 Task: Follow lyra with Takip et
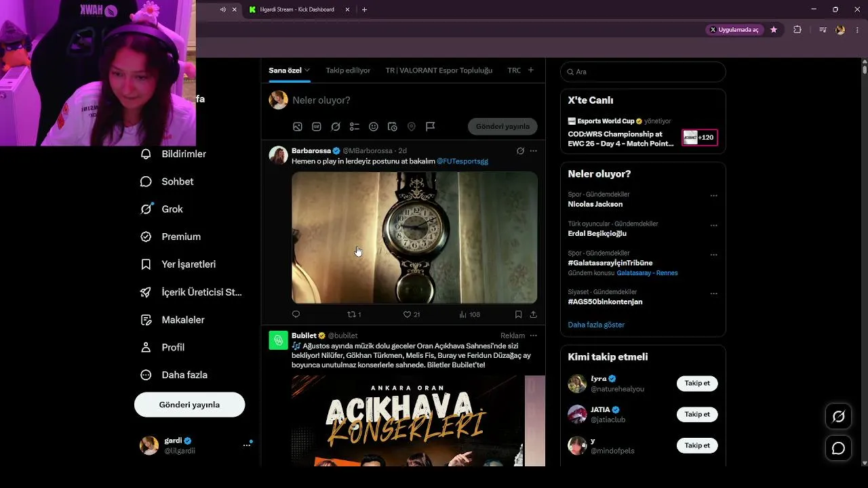[697, 383]
